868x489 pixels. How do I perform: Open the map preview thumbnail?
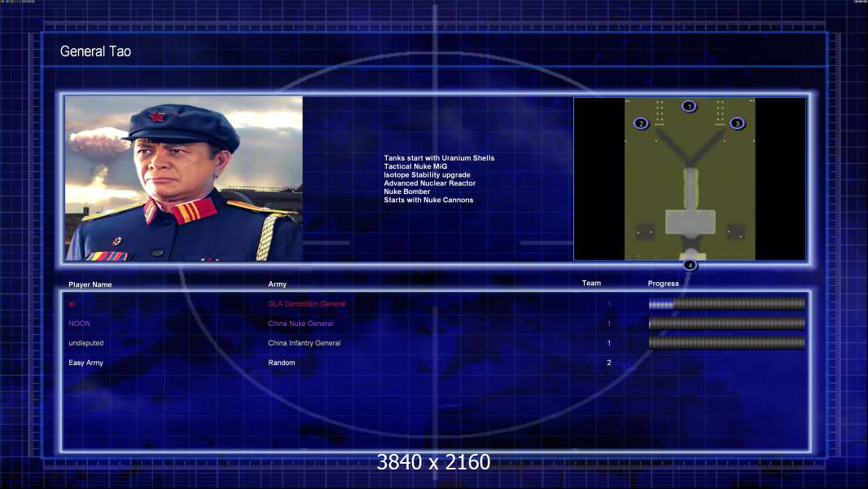pos(690,178)
